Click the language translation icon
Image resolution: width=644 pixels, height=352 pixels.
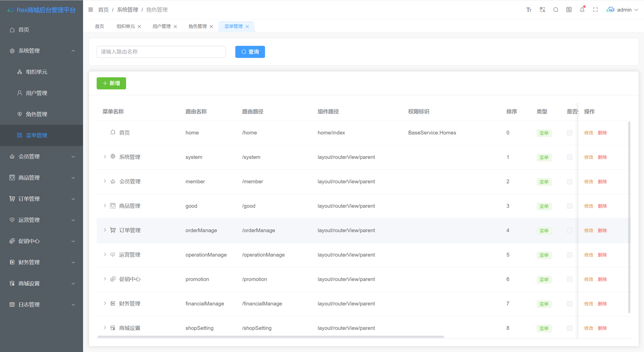click(542, 10)
